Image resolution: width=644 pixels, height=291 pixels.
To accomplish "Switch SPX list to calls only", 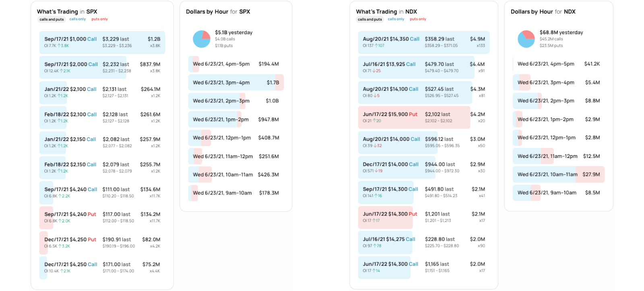I will 77,19.
